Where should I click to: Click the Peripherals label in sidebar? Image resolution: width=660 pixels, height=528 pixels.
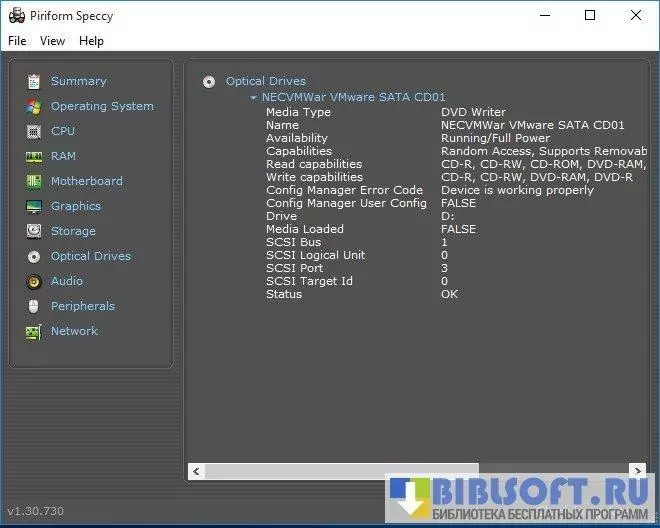(x=83, y=306)
